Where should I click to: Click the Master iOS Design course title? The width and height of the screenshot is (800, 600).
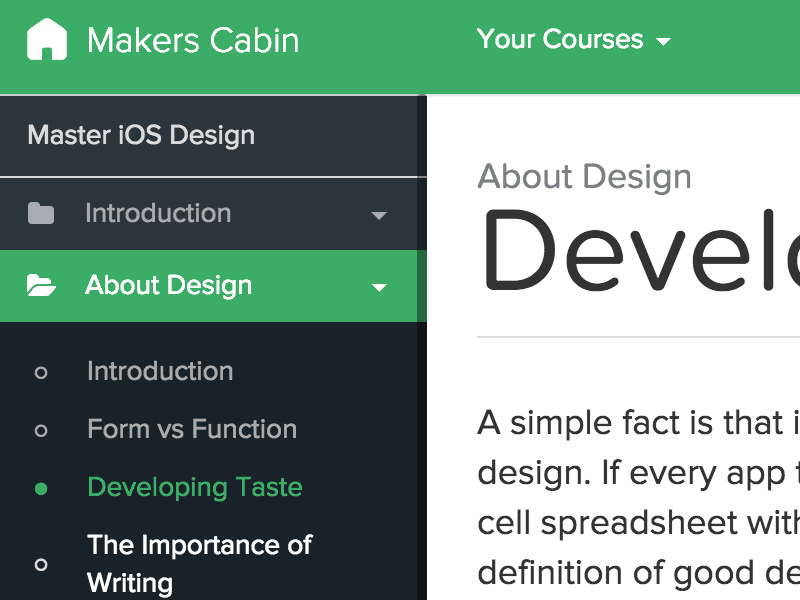coord(142,134)
